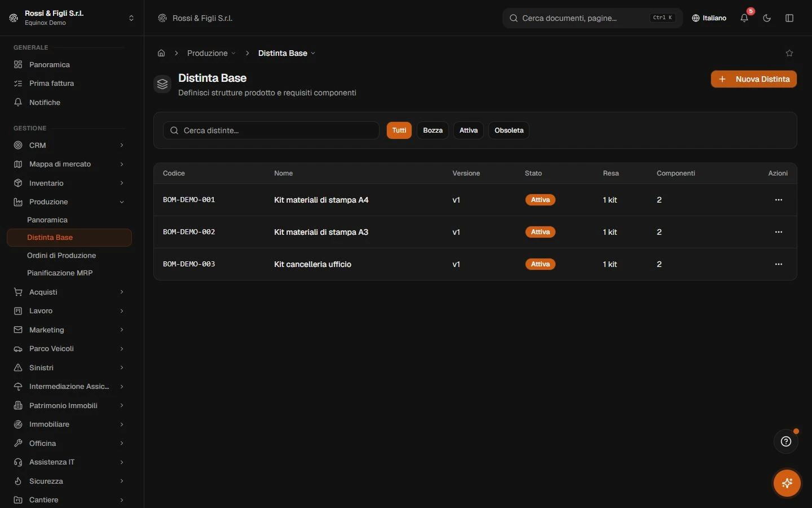Open Kit cancelleria ufficio row
Image resolution: width=812 pixels, height=508 pixels.
(475, 264)
